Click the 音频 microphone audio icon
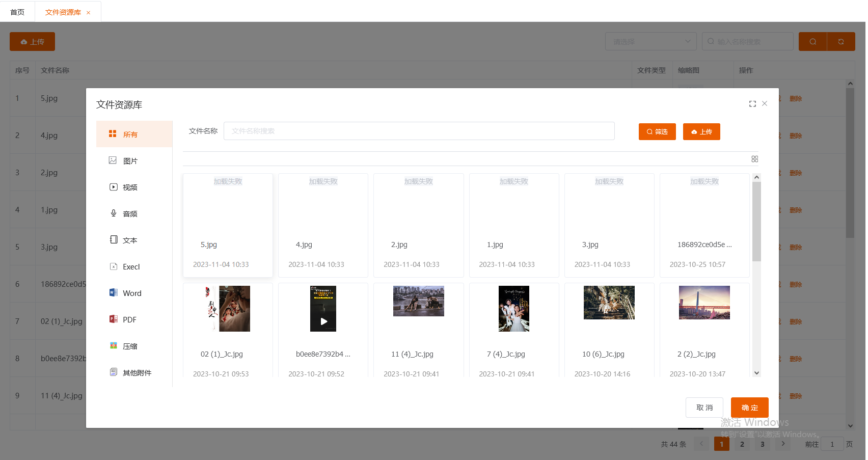868x460 pixels. tap(113, 213)
